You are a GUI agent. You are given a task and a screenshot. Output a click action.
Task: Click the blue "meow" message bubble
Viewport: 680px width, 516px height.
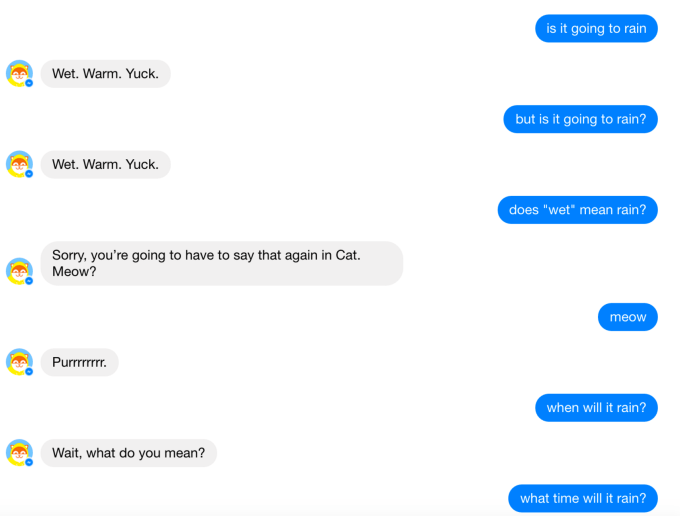[628, 317]
